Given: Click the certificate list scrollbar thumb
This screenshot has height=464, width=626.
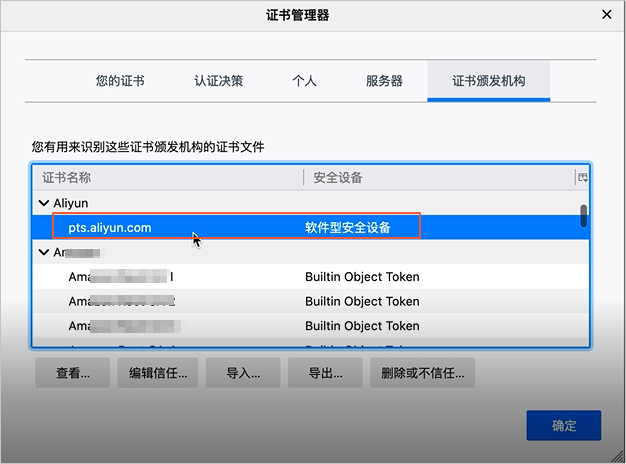Looking at the screenshot, I should click(584, 216).
